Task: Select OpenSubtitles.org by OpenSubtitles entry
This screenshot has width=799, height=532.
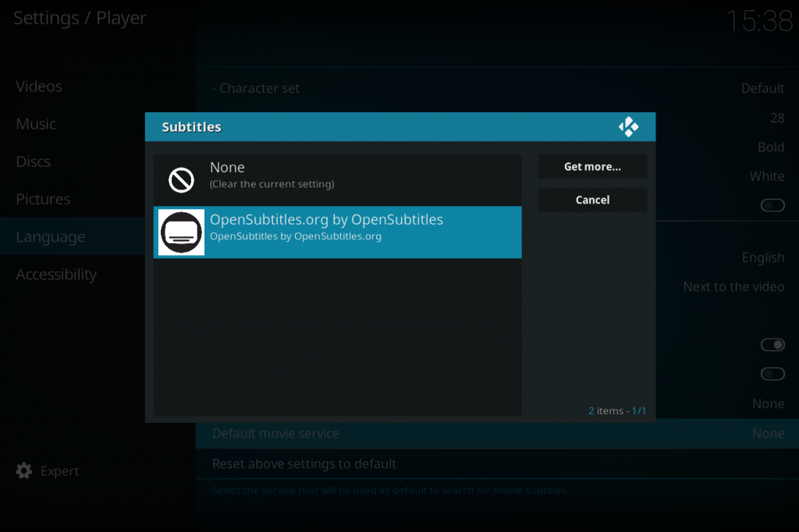Action: [337, 232]
